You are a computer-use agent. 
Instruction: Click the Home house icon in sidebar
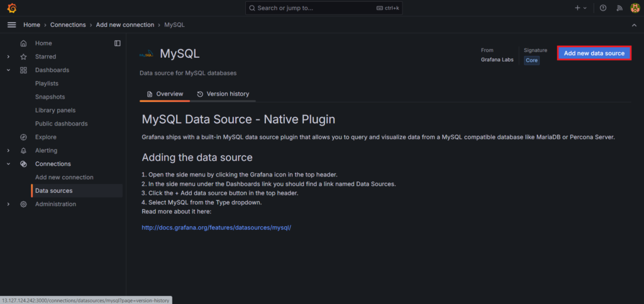pos(23,43)
